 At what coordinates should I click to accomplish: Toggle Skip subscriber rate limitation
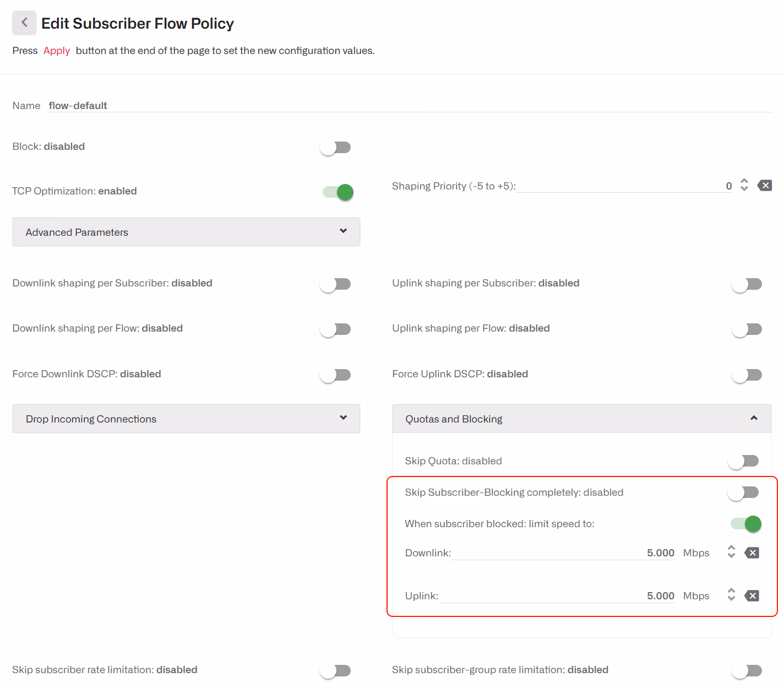[335, 671]
